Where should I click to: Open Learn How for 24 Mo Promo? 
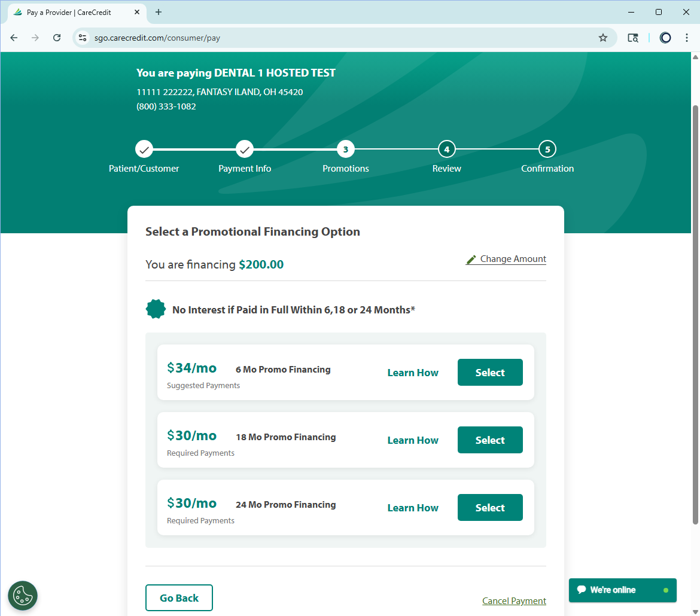(x=413, y=508)
